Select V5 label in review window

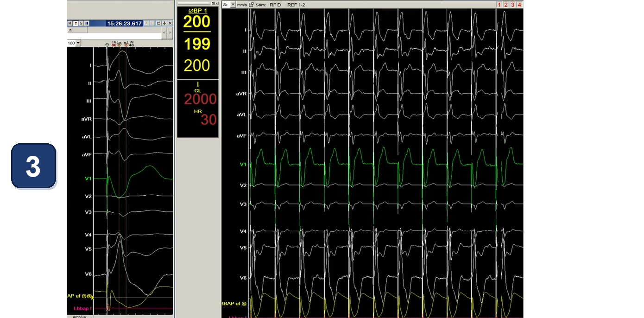click(88, 249)
